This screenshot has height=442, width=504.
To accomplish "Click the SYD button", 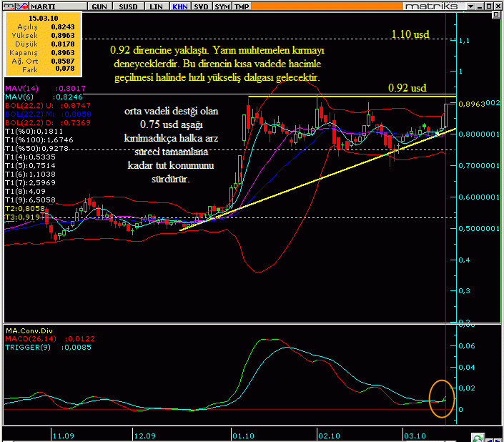I will (x=202, y=6).
